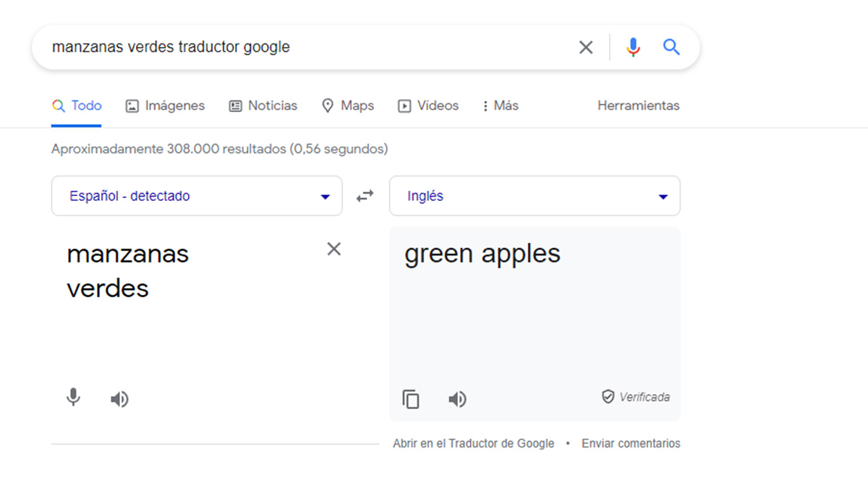Clear the source text manzanas verdes
Viewport: 868px width, 488px height.
coord(333,249)
